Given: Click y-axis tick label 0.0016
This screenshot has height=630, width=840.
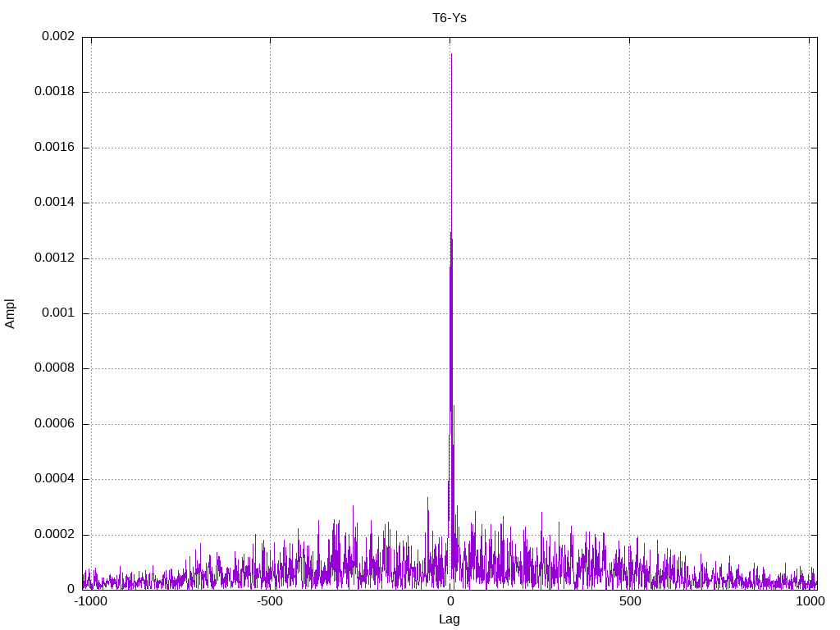Looking at the screenshot, I should pos(54,148).
